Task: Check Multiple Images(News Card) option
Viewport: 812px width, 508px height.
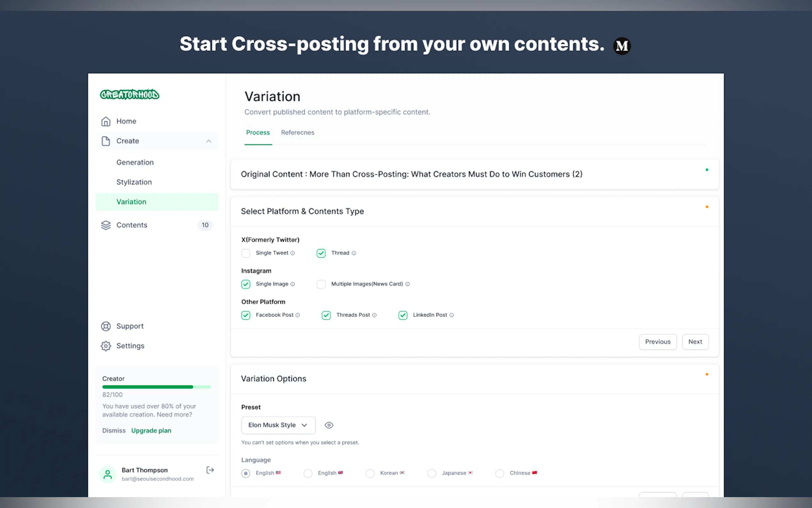Action: click(321, 284)
